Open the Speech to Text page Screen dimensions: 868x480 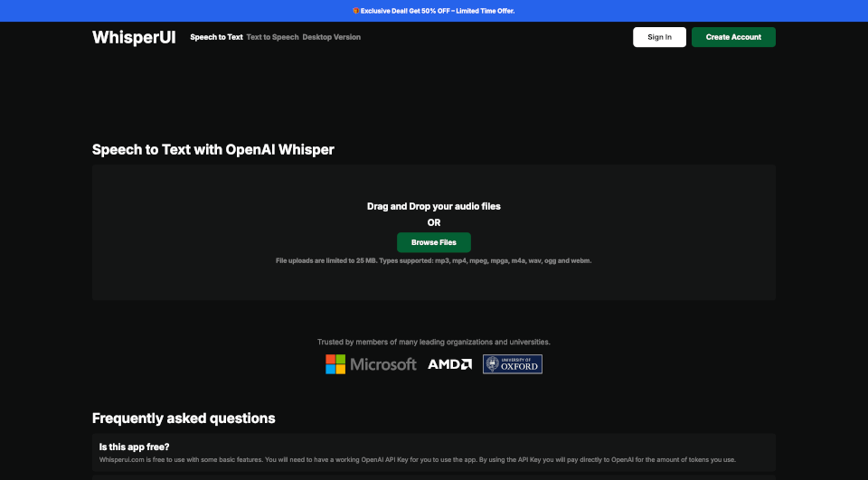(216, 37)
